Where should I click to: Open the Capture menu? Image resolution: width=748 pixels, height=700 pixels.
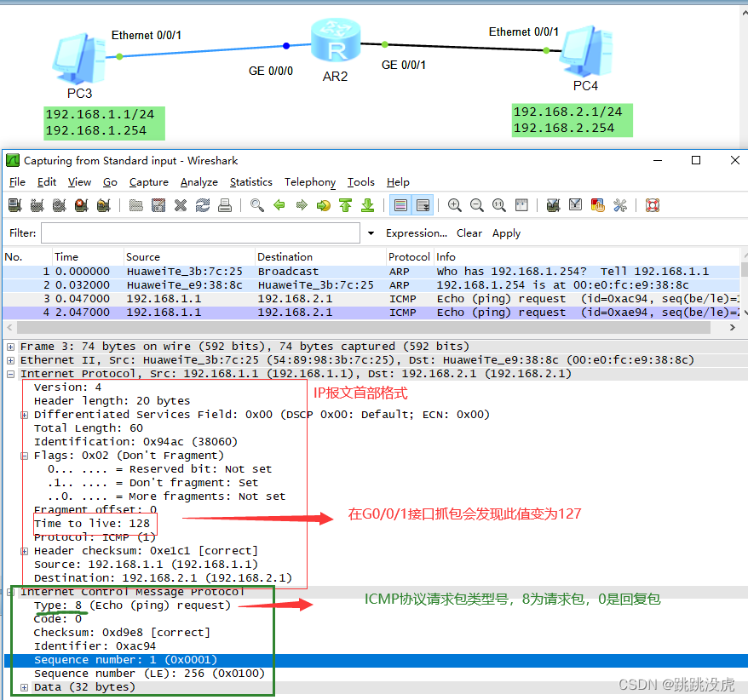[x=149, y=182]
